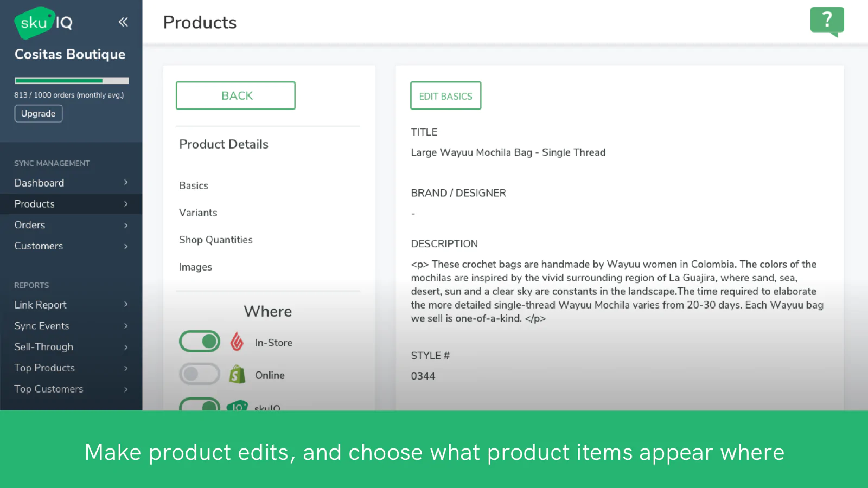This screenshot has width=868, height=488.
Task: Collapse the sidebar with double-chevron icon
Action: (x=123, y=22)
